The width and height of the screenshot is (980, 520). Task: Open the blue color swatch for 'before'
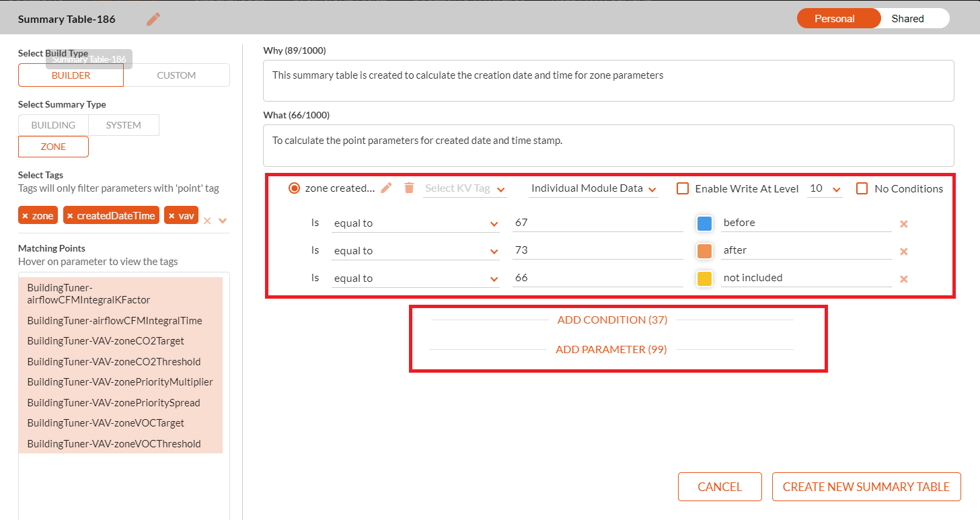[704, 223]
